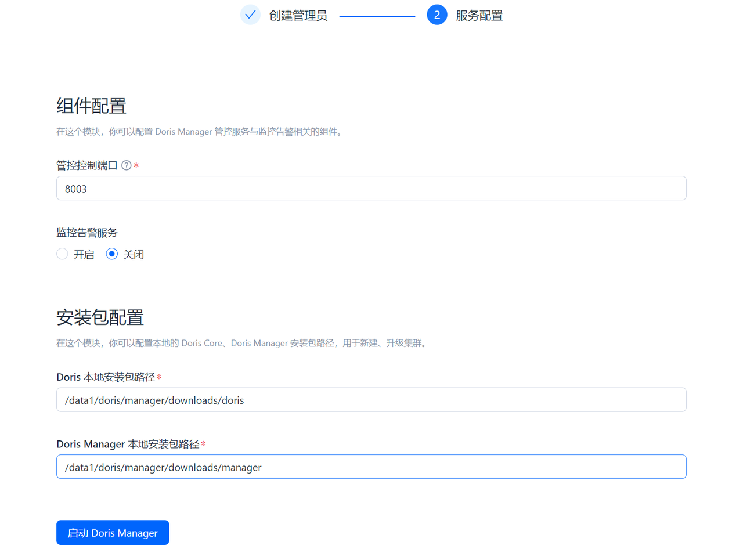Screen dimensions: 743x560
Task: Click the 启动 Doris Manager button
Action: coord(113,533)
